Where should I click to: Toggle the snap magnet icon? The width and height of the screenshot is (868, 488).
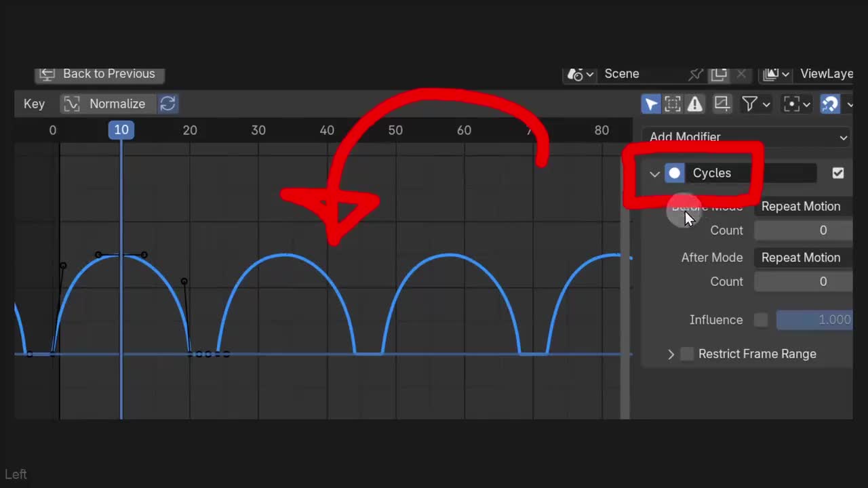[x=830, y=104]
